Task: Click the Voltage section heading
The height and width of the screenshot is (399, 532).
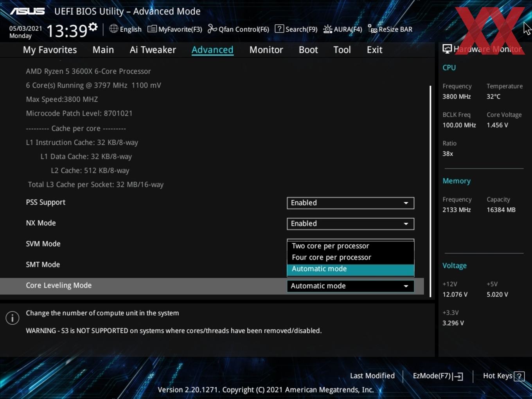Action: pos(455,266)
